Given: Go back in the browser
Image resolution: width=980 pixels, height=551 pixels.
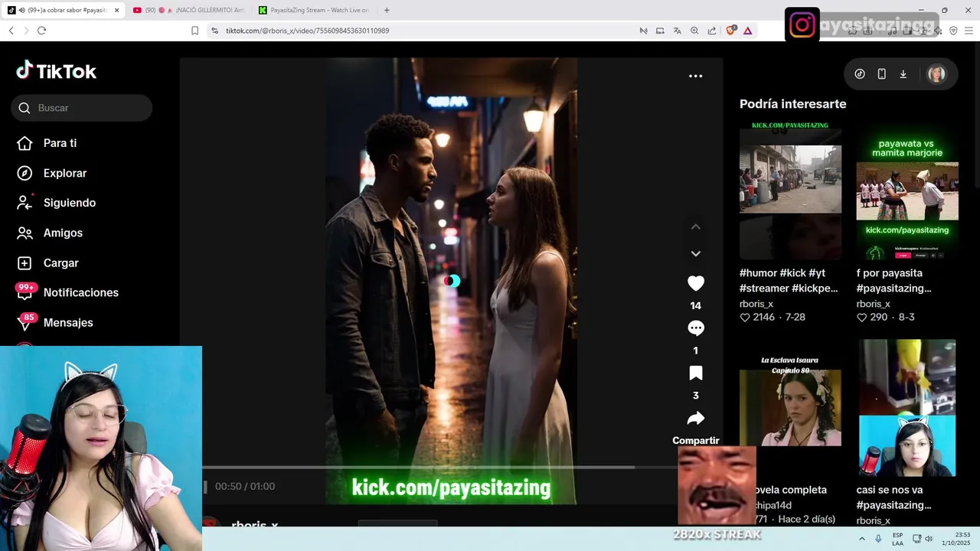Looking at the screenshot, I should click(11, 31).
